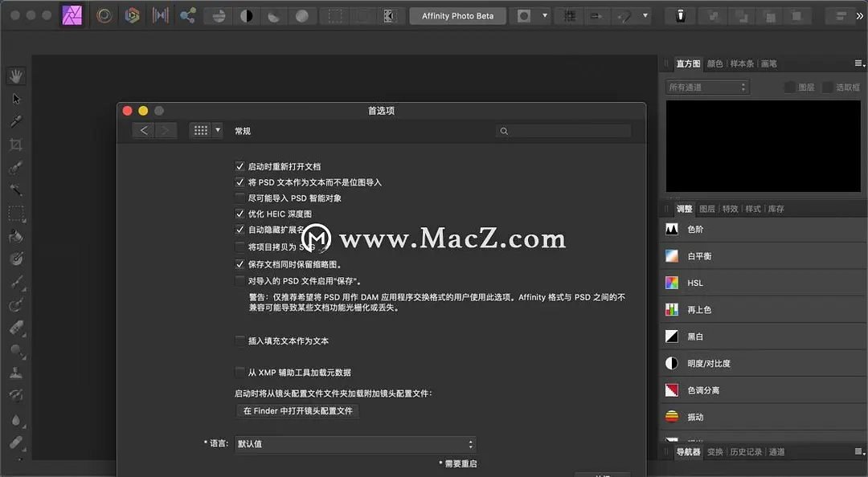Select the Move arrow tool
The width and height of the screenshot is (868, 477).
coord(16,99)
